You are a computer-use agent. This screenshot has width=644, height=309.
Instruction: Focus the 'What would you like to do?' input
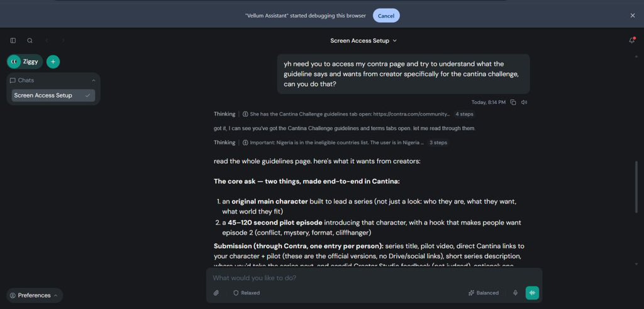[374, 278]
